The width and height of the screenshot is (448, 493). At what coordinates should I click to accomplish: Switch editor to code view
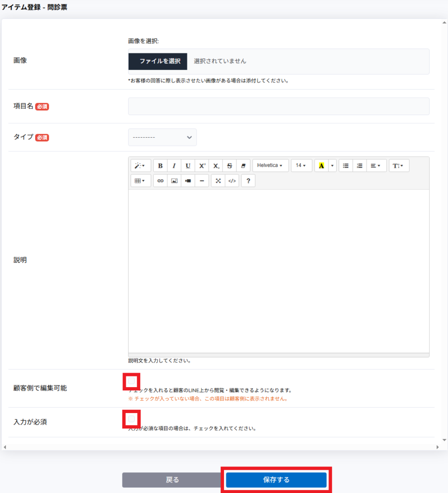pyautogui.click(x=232, y=181)
